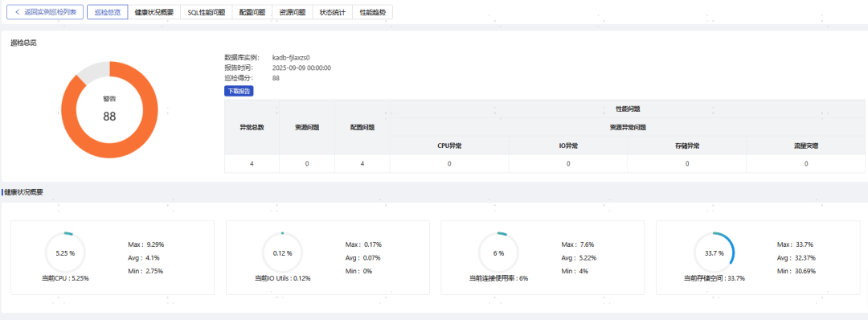Screen dimensions: 868x320
Task: Click the 5.25 % CPU gauge
Action: point(65,252)
